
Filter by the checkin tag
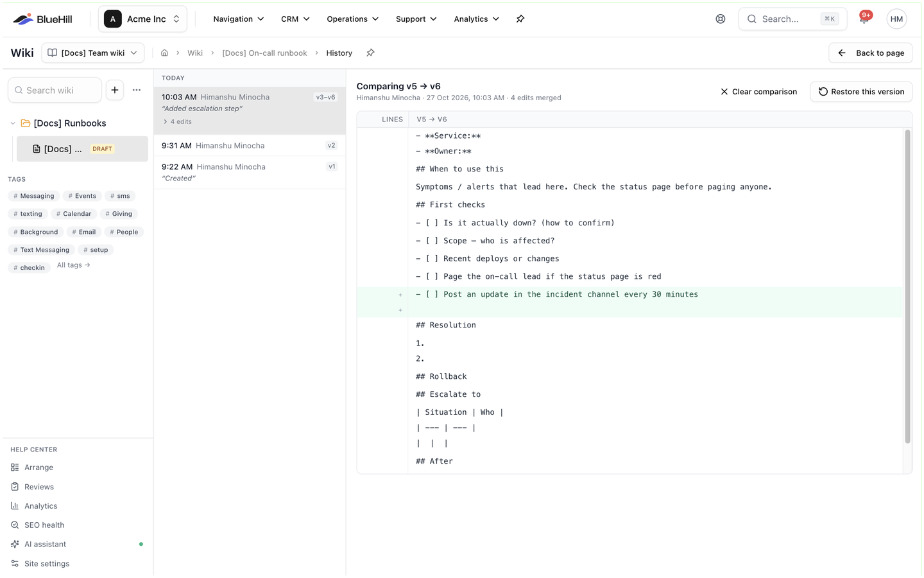click(29, 268)
